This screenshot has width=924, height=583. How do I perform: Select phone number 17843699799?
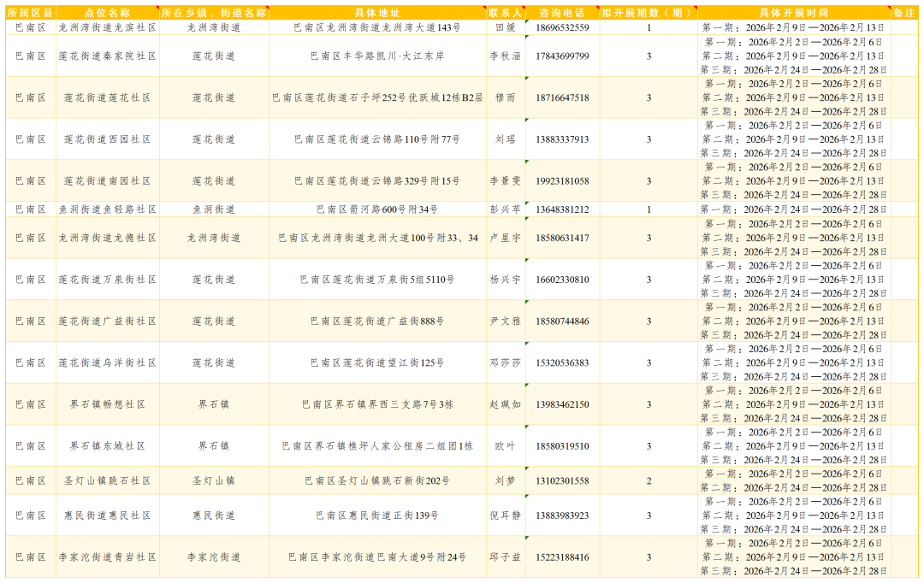point(562,56)
